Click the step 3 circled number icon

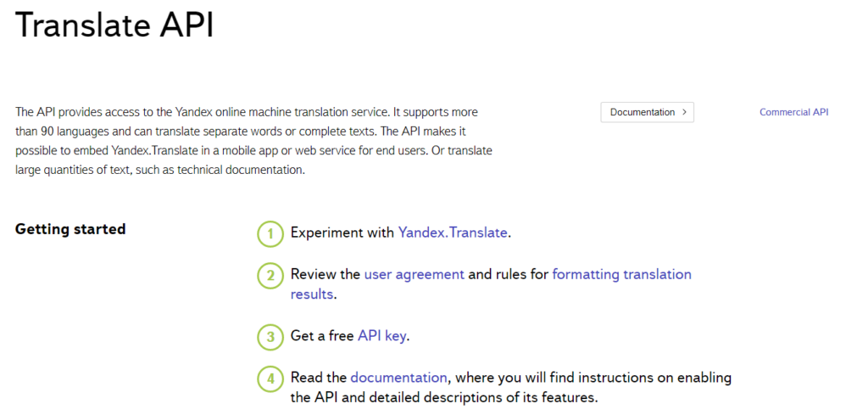coord(270,337)
